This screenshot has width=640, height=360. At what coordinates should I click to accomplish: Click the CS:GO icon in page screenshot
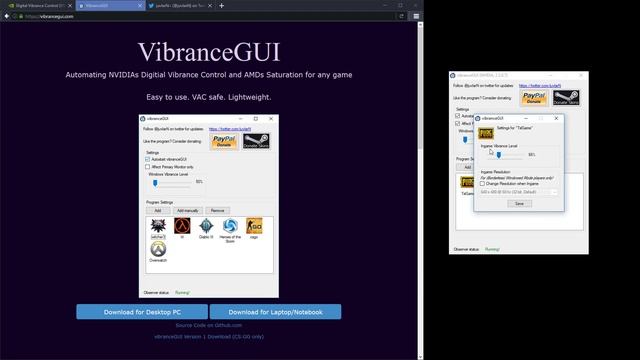254,226
